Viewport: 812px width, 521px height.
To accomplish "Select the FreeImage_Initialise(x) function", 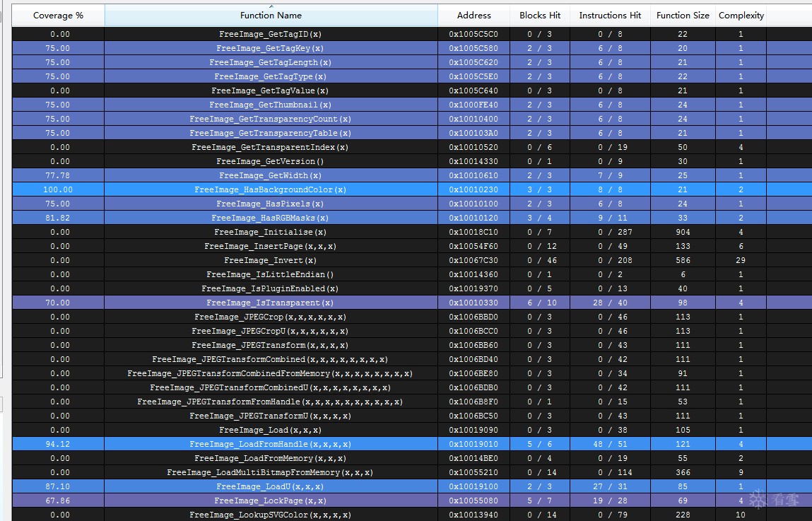I will 271,232.
